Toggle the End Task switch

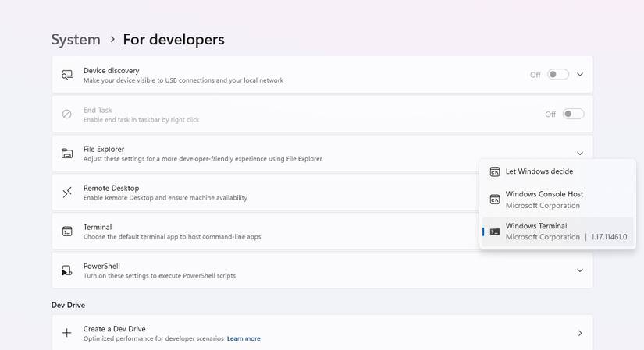573,114
